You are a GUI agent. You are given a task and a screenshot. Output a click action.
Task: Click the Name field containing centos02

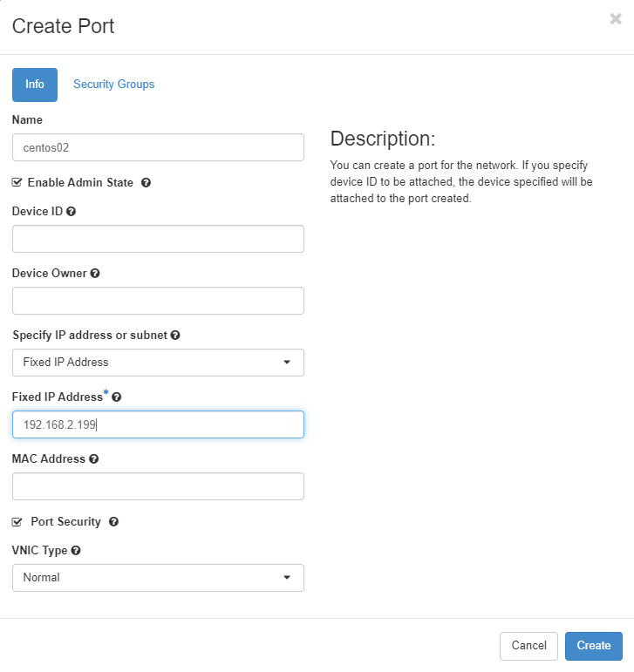click(x=158, y=147)
